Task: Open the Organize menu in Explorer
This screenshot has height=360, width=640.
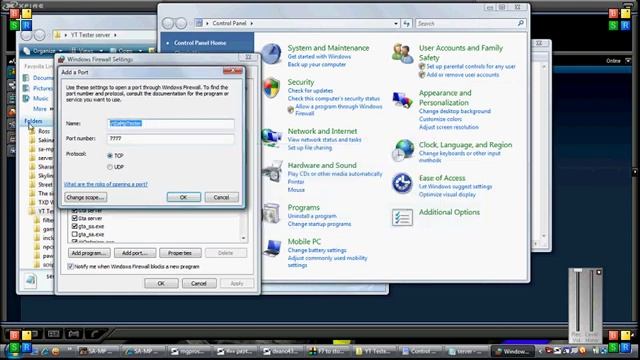Action: pyautogui.click(x=43, y=51)
